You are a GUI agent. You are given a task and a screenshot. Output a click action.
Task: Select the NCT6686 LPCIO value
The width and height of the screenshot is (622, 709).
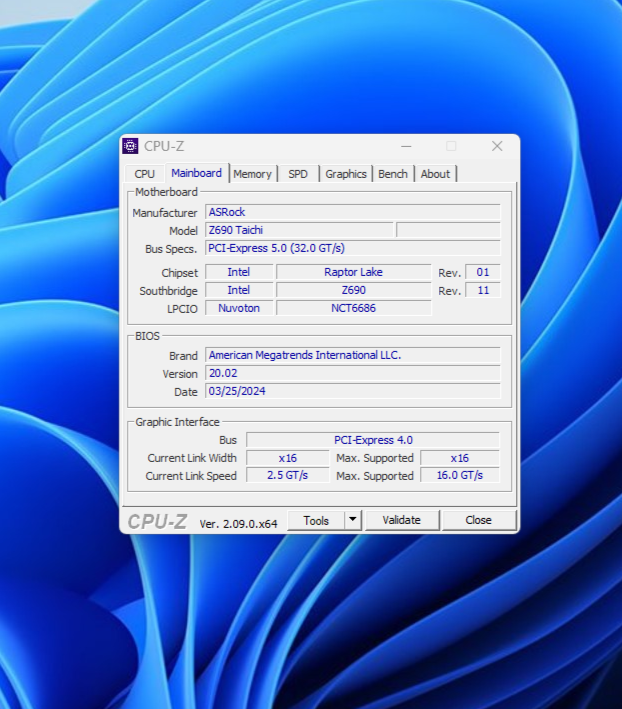(x=353, y=308)
